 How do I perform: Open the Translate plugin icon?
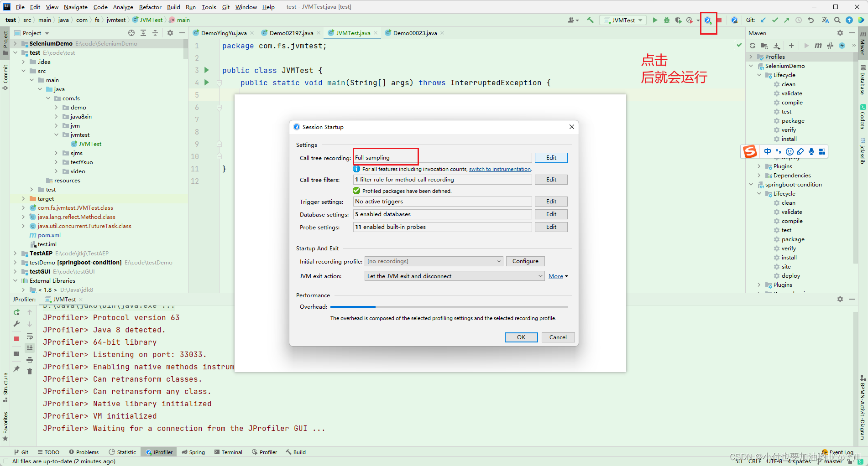tap(825, 20)
